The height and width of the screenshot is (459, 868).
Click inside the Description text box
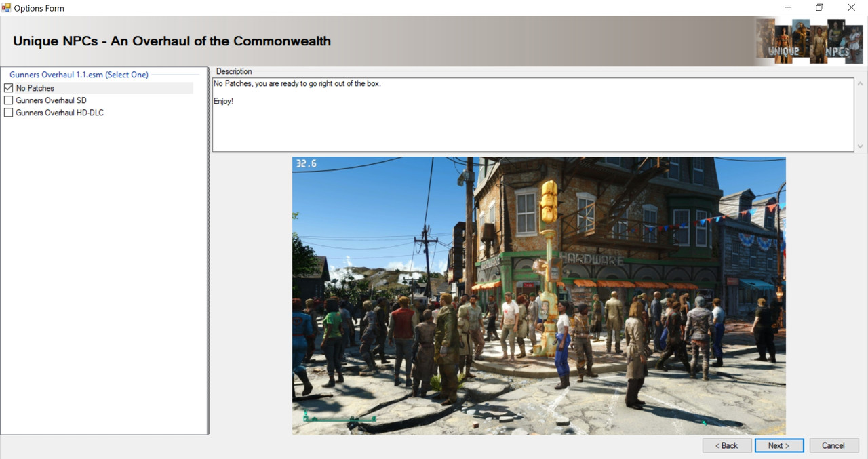[533, 115]
